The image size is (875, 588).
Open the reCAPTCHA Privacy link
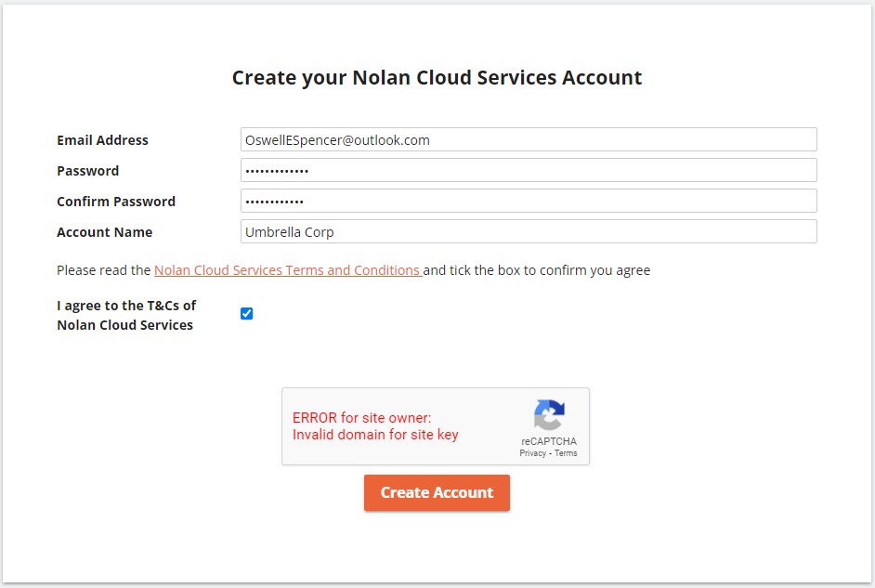(532, 453)
